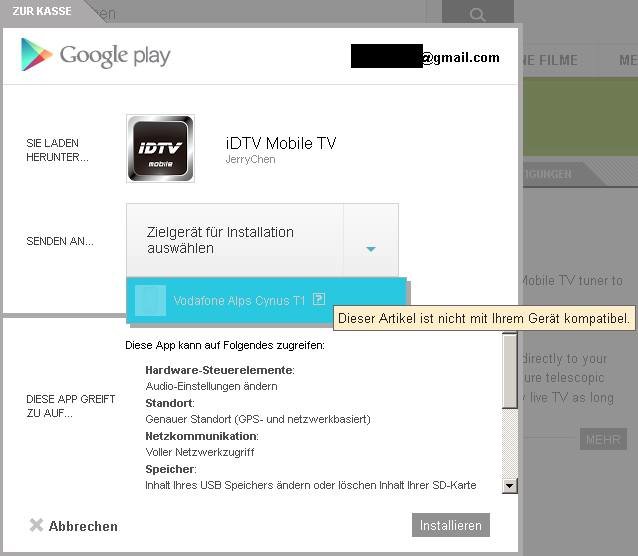Click the gmail.com account address
The width and height of the screenshot is (638, 556).
point(461,58)
